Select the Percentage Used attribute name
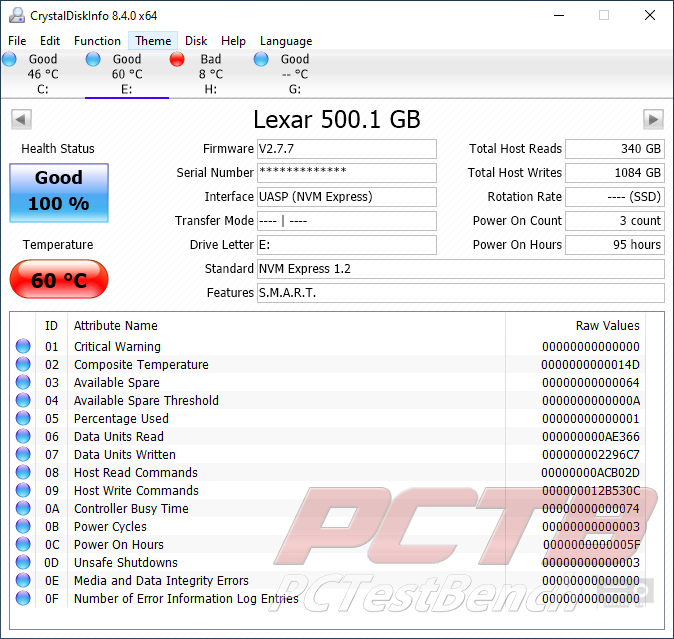Screen dimensions: 674x639 coord(121,419)
